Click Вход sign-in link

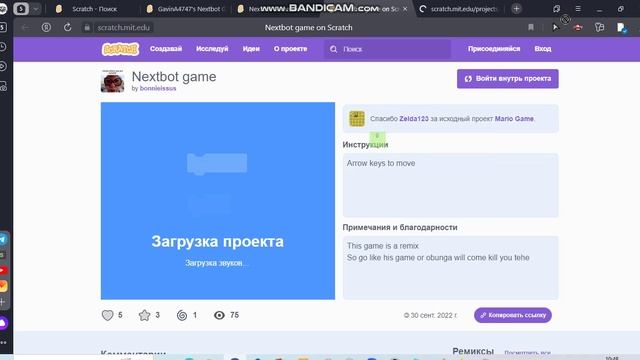pos(542,49)
